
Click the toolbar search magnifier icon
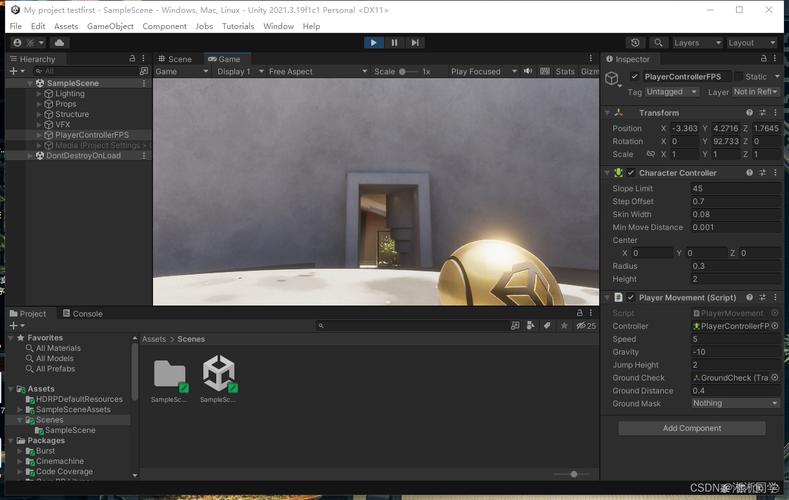click(658, 43)
